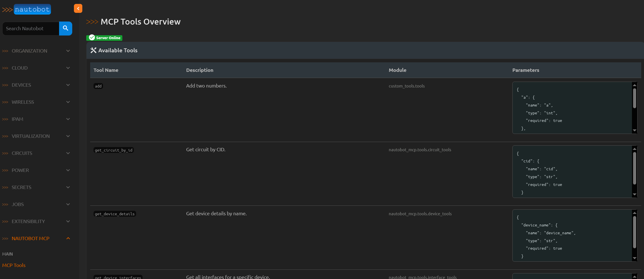
Task: Click the Tool Name column header
Action: (106, 70)
